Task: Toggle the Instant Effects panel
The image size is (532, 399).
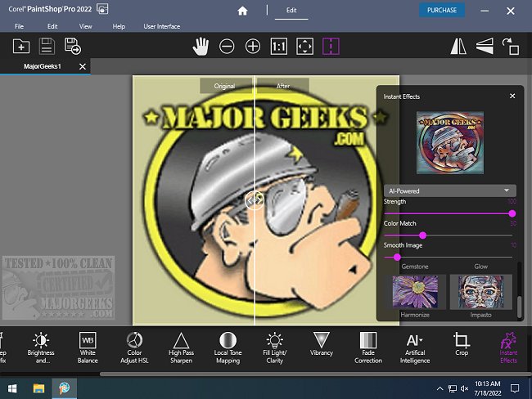Action: (508, 347)
